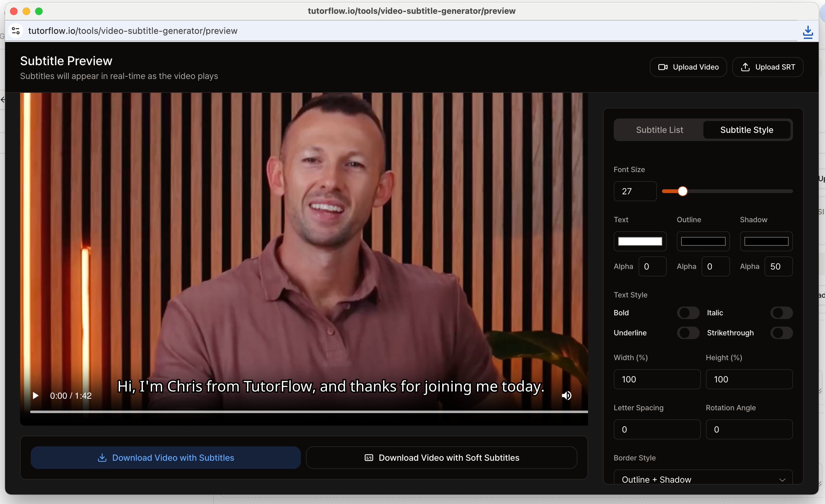Turn on the Italic switch
This screenshot has width=825, height=504.
781,313
